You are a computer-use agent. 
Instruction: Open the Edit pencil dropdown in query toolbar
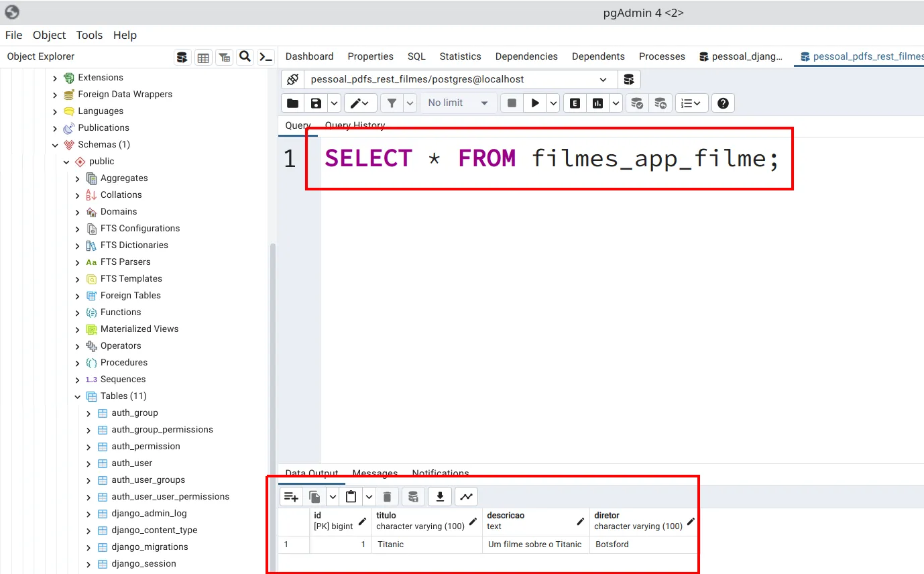[x=360, y=103]
